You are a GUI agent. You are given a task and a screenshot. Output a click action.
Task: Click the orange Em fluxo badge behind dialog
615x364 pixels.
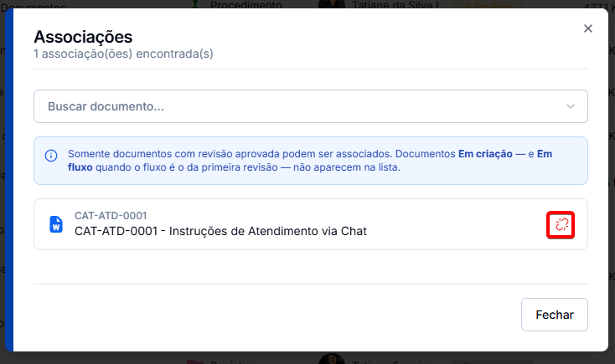point(488,6)
